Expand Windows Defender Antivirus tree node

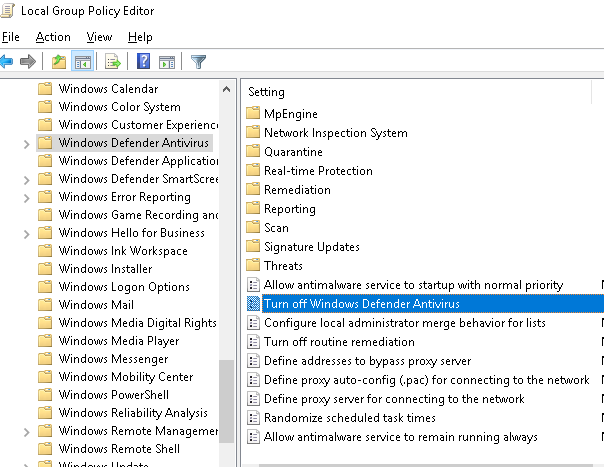click(26, 144)
